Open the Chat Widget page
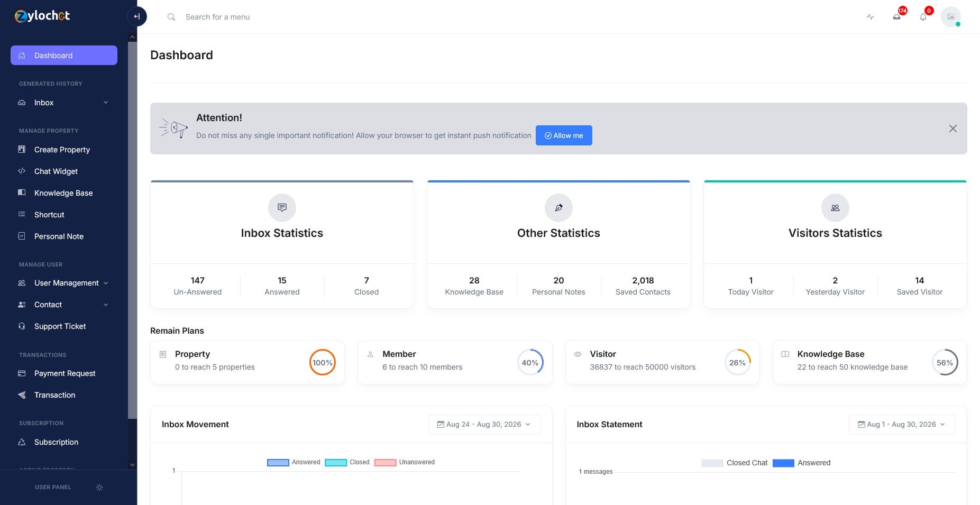 tap(64, 171)
